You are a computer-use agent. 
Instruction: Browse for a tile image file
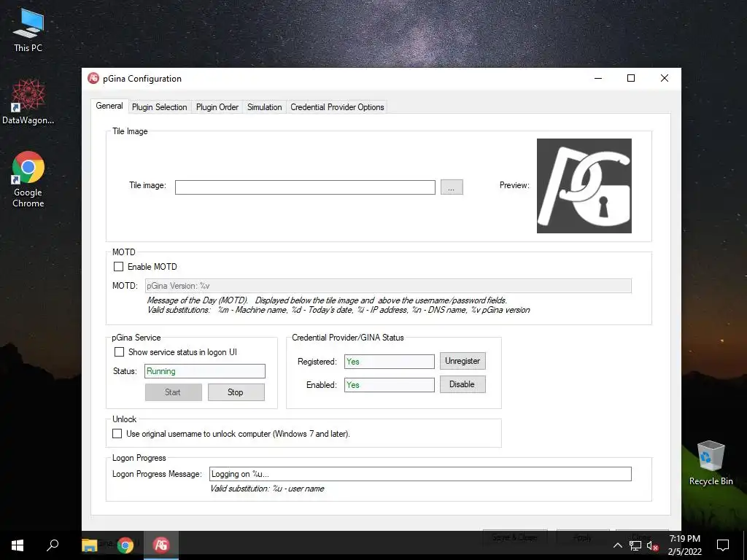pyautogui.click(x=452, y=187)
